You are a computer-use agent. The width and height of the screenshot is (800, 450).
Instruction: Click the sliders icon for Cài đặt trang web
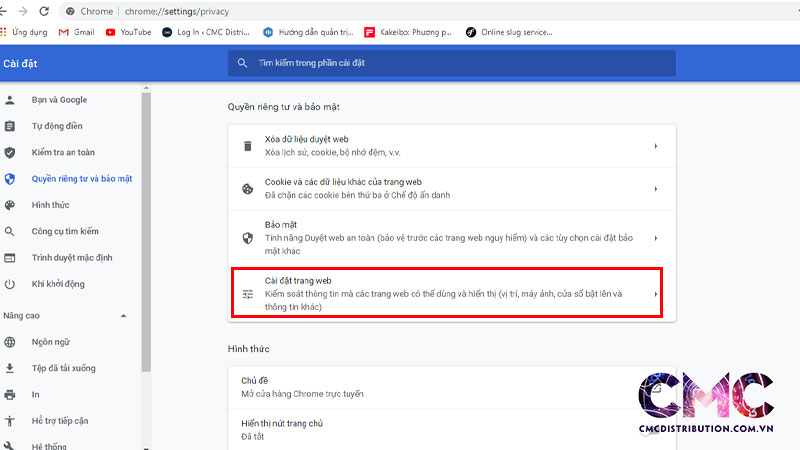pos(247,294)
